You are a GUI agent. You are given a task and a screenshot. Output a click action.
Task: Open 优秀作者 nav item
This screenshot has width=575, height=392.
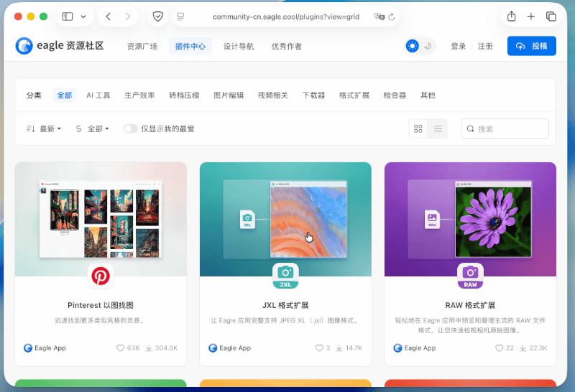[x=287, y=47]
